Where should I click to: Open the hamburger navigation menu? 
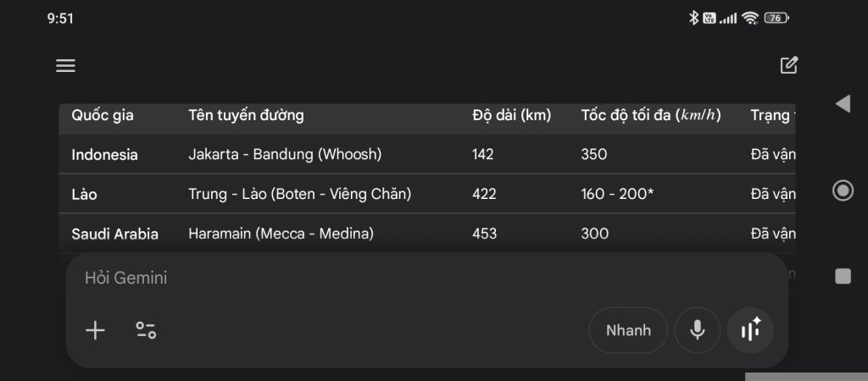click(65, 66)
